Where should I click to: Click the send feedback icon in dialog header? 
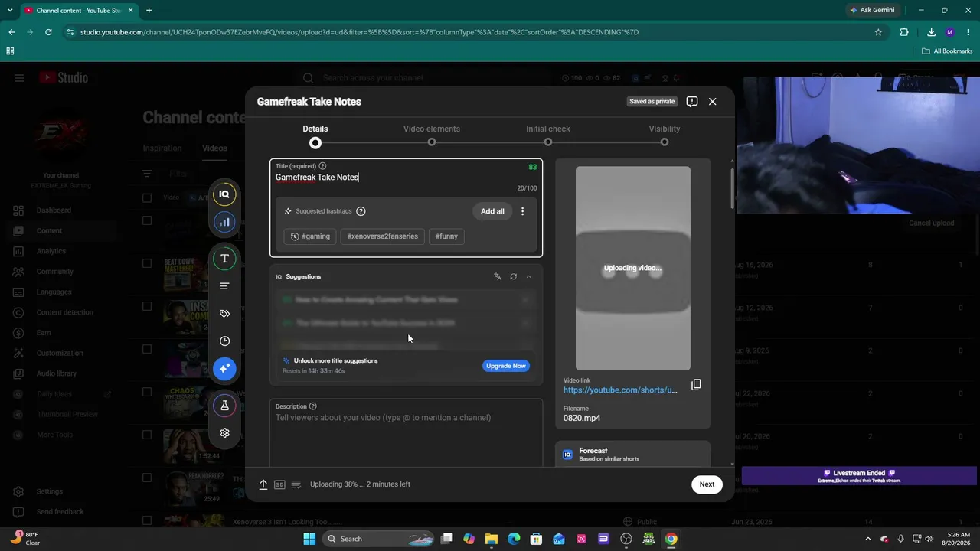coord(692,102)
